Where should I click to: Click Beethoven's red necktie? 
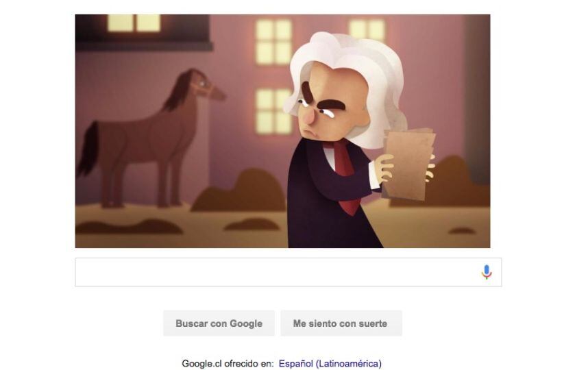click(345, 173)
